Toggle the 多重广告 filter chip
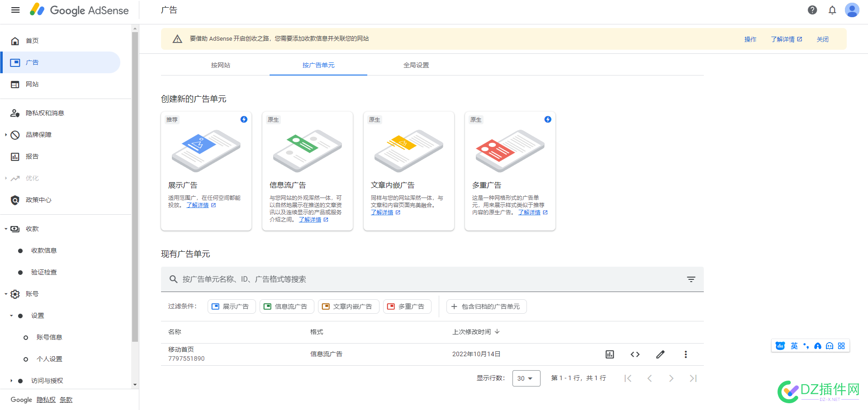The width and height of the screenshot is (868, 410). tap(407, 306)
